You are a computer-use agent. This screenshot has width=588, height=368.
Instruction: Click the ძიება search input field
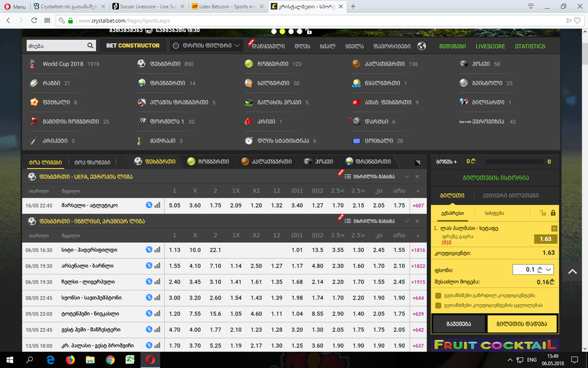tap(56, 45)
